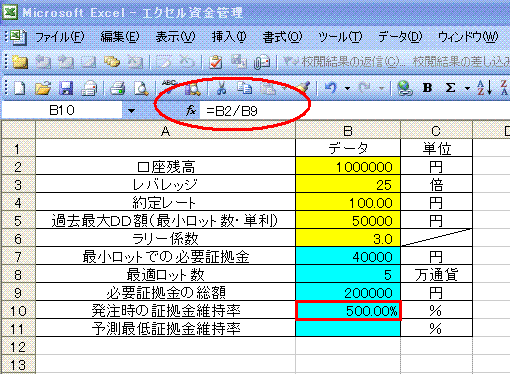The image size is (510, 374).
Task: Open Print Preview magnifier icon
Action: [x=141, y=88]
